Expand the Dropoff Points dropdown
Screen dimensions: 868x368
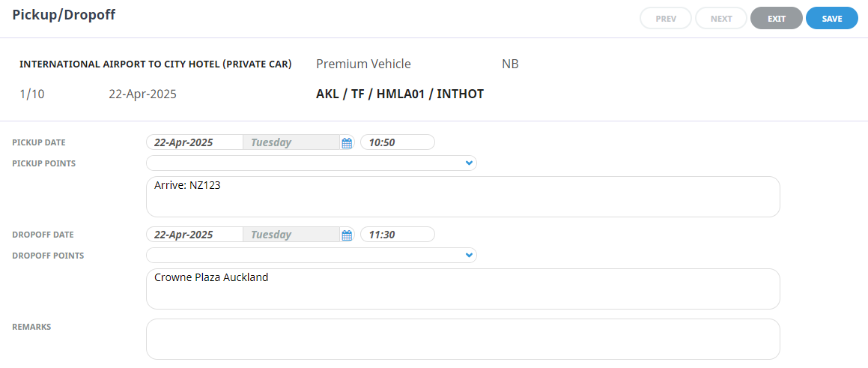(x=469, y=256)
